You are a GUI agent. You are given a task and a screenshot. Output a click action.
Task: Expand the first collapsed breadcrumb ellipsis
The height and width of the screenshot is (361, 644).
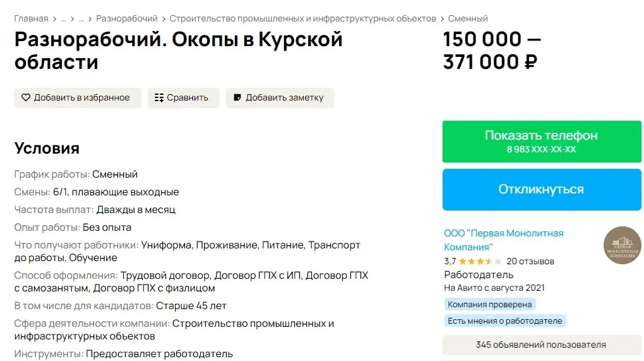[x=63, y=18]
